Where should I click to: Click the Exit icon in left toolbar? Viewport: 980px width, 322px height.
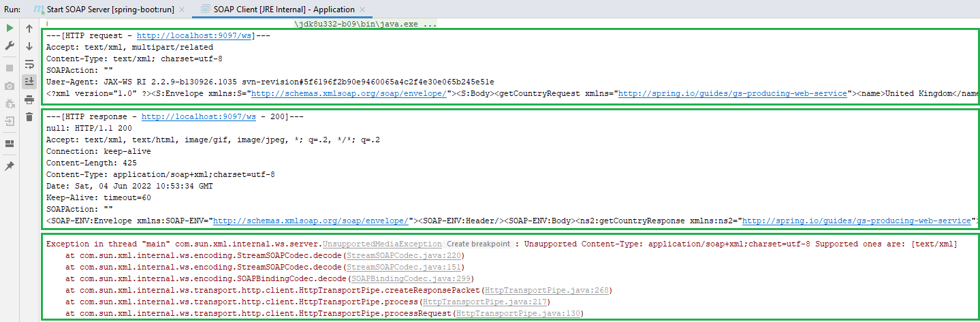[x=10, y=121]
